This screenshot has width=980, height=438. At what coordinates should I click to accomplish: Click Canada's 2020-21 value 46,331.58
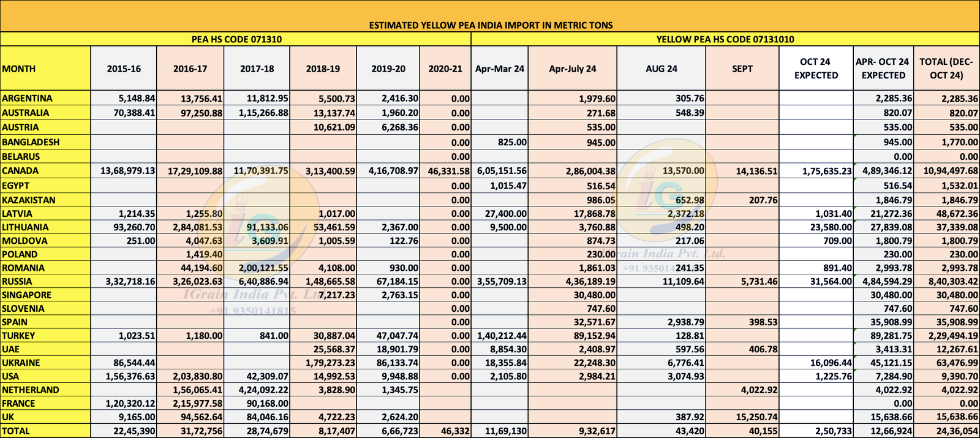tap(447, 171)
